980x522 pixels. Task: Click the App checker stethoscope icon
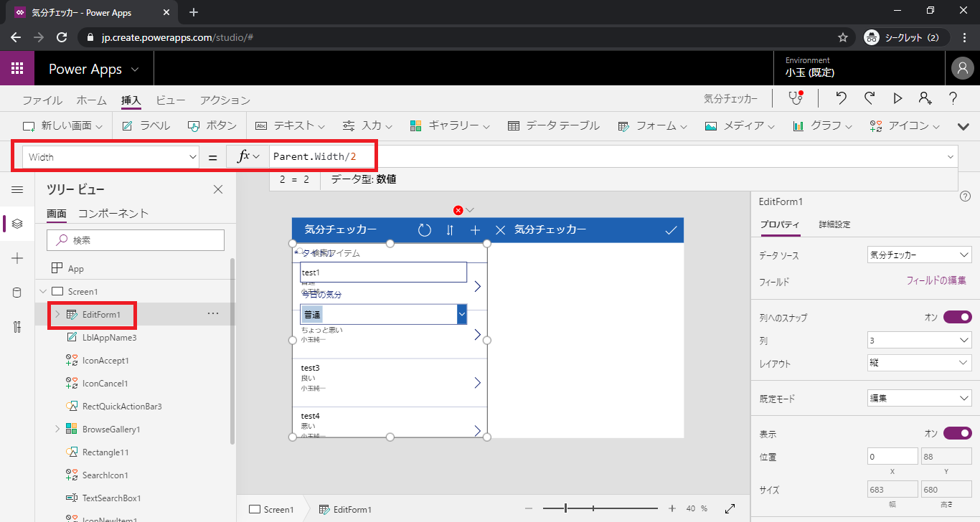pos(795,98)
